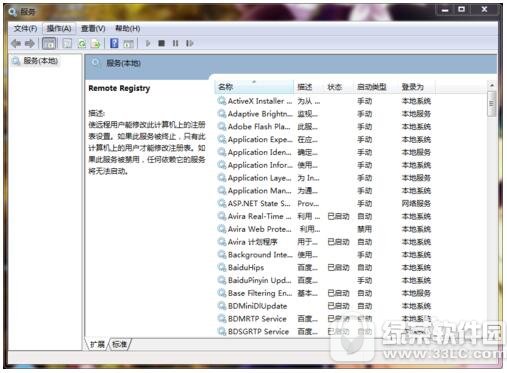Click the green Refresh toolbar icon
Viewport: 507px width, 373px height.
tap(82, 43)
